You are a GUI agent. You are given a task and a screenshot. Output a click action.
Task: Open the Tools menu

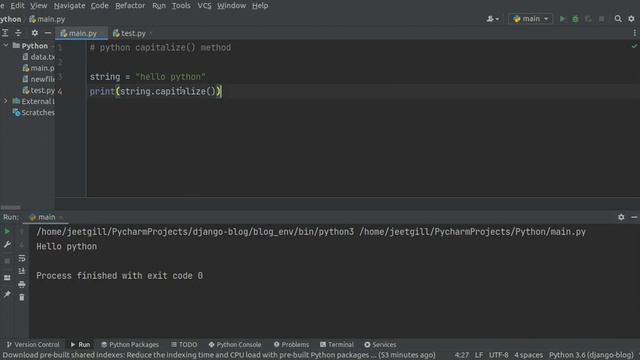[x=181, y=6]
